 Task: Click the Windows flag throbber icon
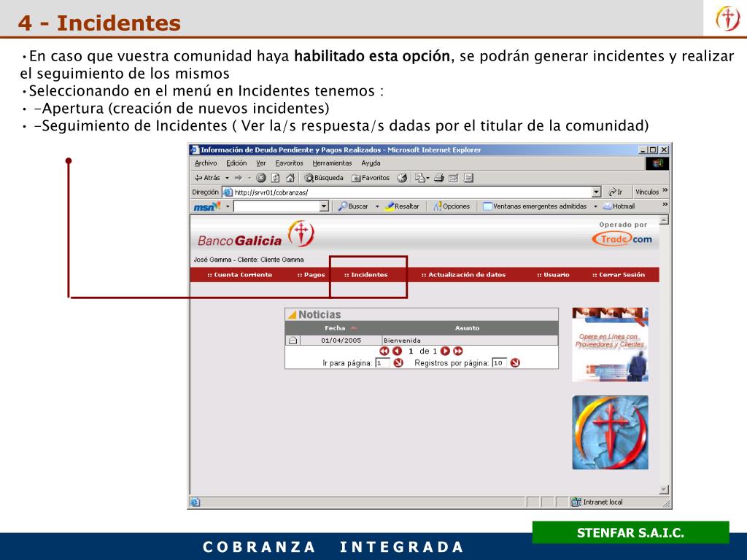coord(657,163)
